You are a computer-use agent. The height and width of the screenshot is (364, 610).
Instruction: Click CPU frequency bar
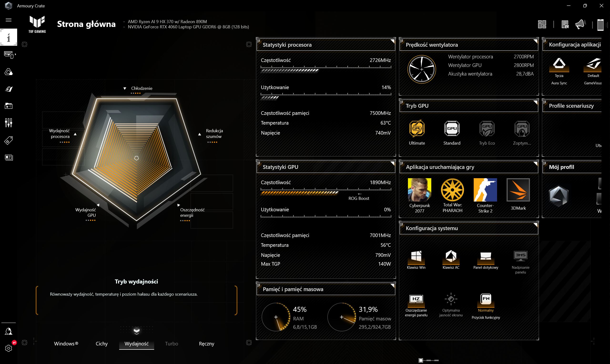(x=326, y=69)
